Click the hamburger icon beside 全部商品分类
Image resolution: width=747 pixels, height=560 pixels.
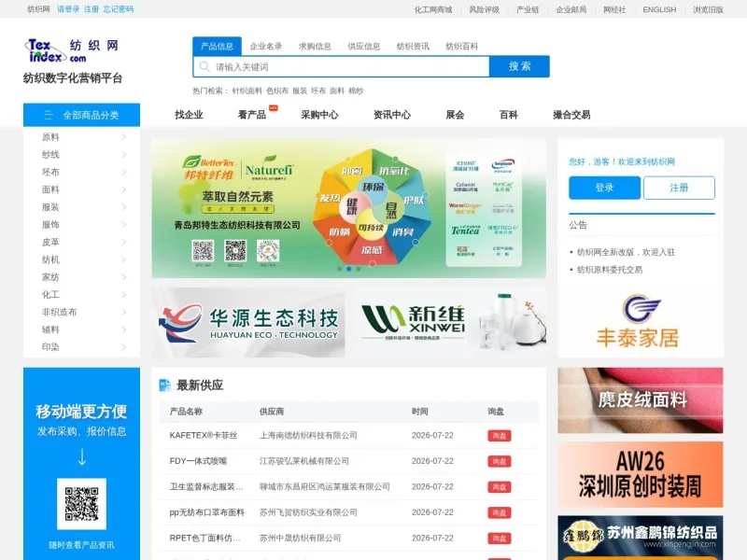(x=49, y=115)
